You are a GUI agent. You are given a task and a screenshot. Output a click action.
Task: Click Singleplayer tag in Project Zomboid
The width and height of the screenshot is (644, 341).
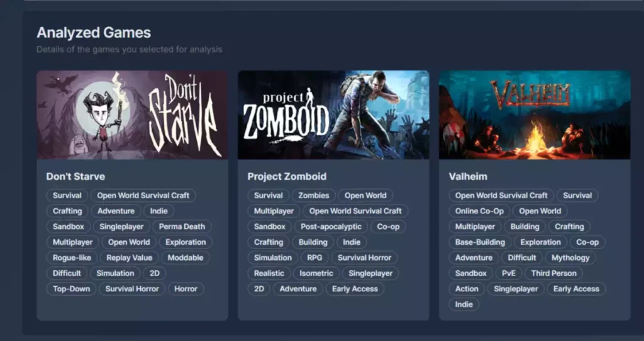tap(370, 273)
